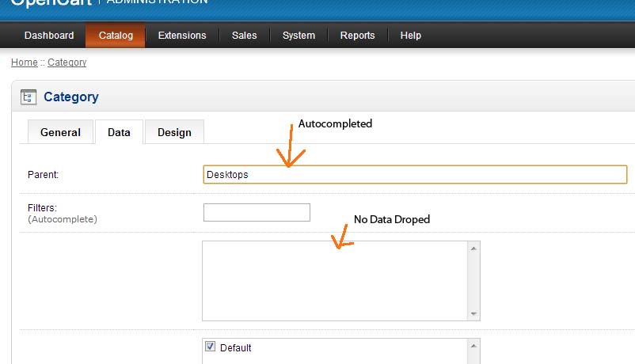The height and width of the screenshot is (364, 635).
Task: Click the Filters: field label
Action: (x=42, y=207)
